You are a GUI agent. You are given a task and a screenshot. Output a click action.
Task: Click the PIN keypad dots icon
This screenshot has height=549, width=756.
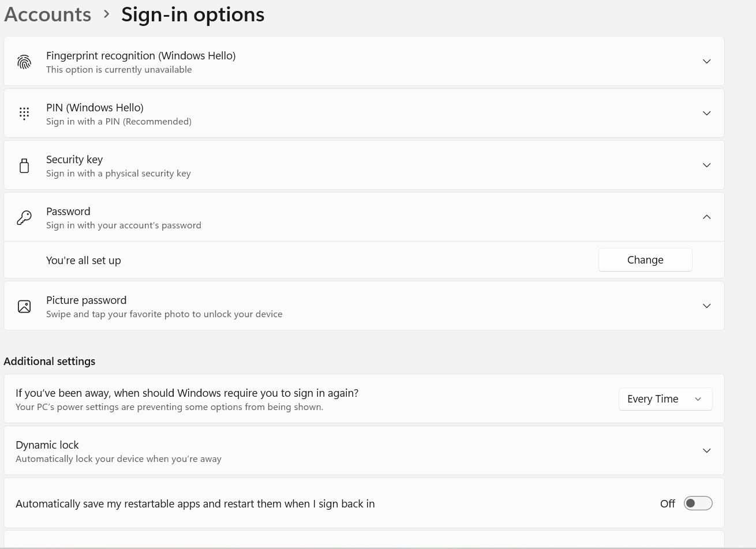pyautogui.click(x=24, y=114)
